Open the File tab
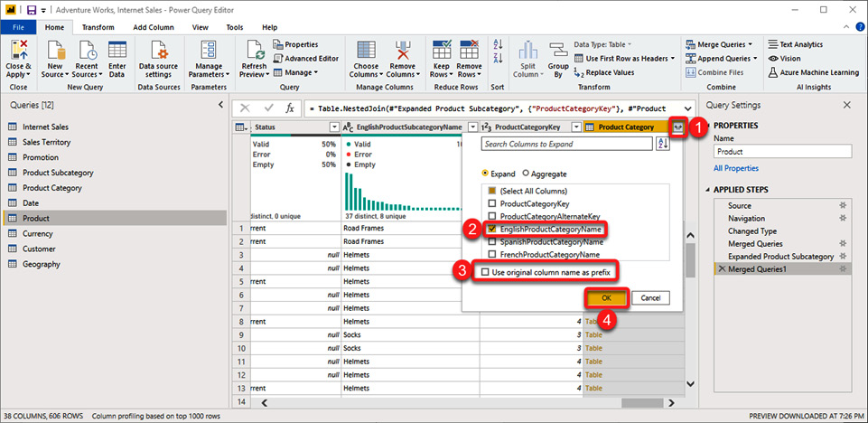 (x=18, y=27)
